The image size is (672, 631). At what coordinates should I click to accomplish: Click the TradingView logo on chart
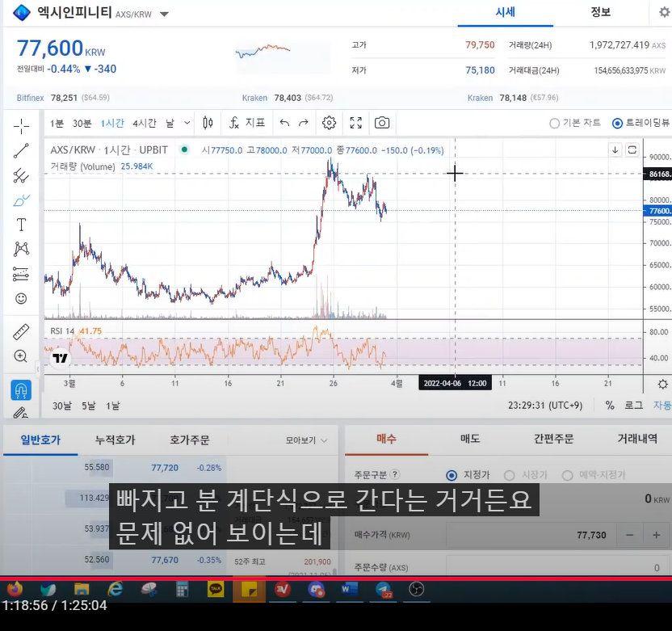(60, 357)
